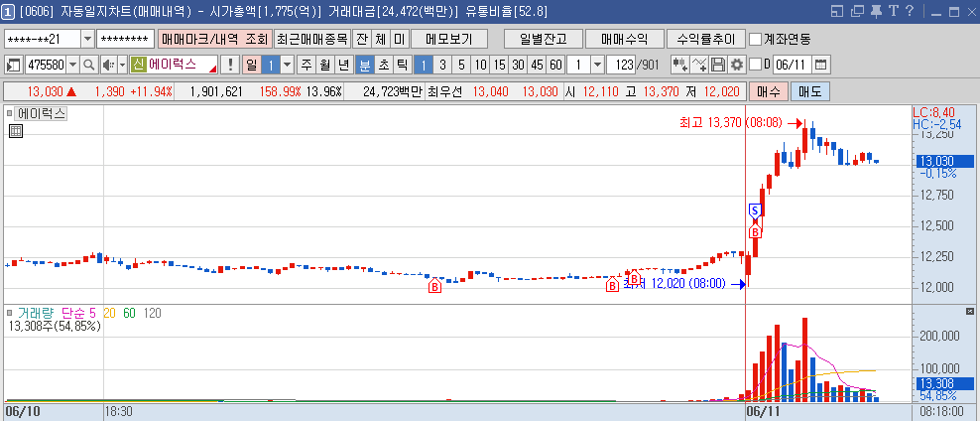The height and width of the screenshot is (421, 980).
Task: Toggle the side panel layout icon
Action: pyautogui.click(x=14, y=65)
